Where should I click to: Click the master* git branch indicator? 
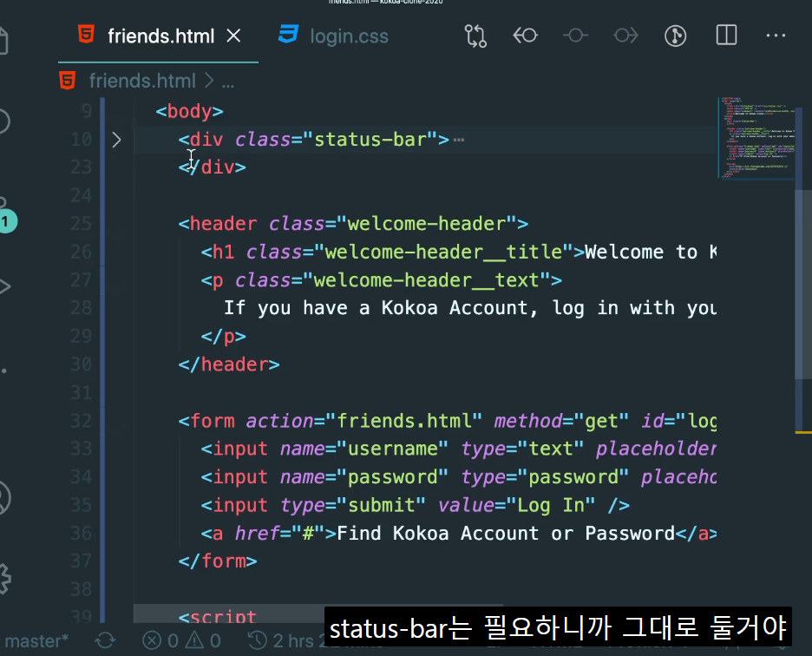[36, 641]
